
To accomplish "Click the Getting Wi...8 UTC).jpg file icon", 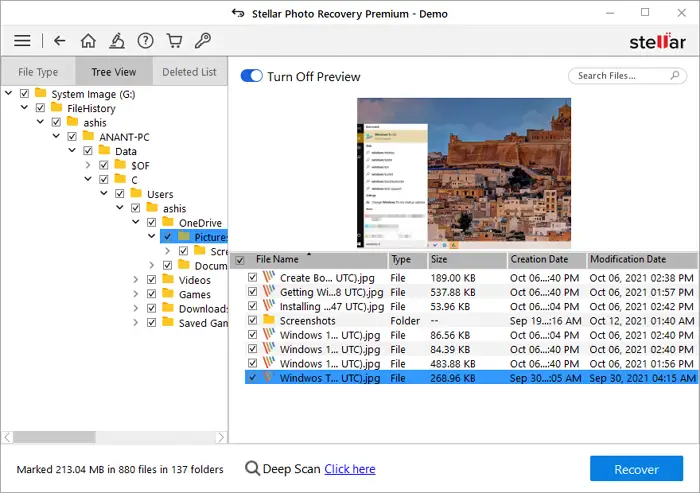I will (269, 291).
